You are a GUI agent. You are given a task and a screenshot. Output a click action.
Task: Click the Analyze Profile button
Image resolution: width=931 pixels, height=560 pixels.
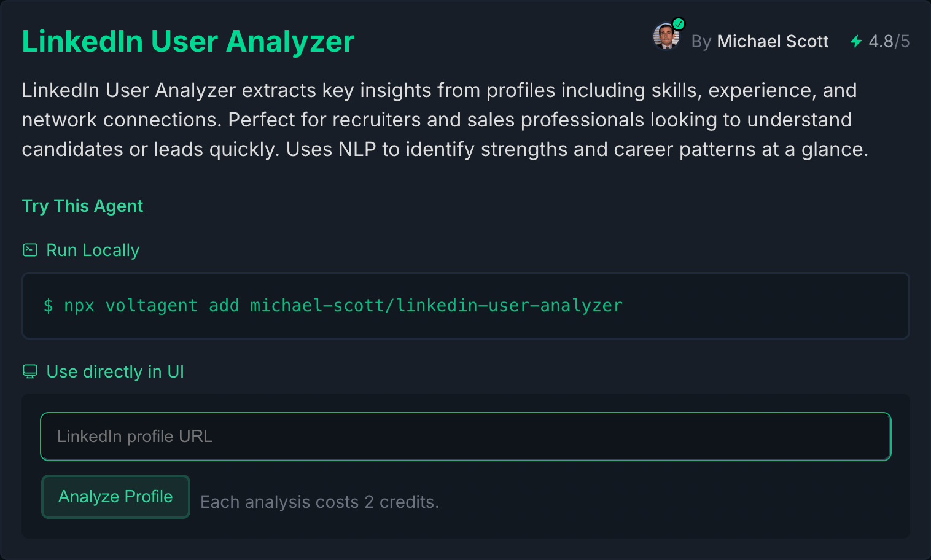[115, 497]
